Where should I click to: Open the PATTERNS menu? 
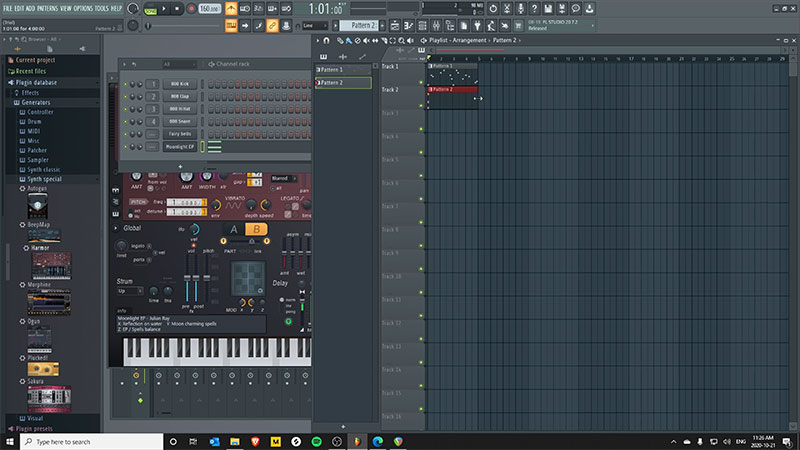pos(47,7)
